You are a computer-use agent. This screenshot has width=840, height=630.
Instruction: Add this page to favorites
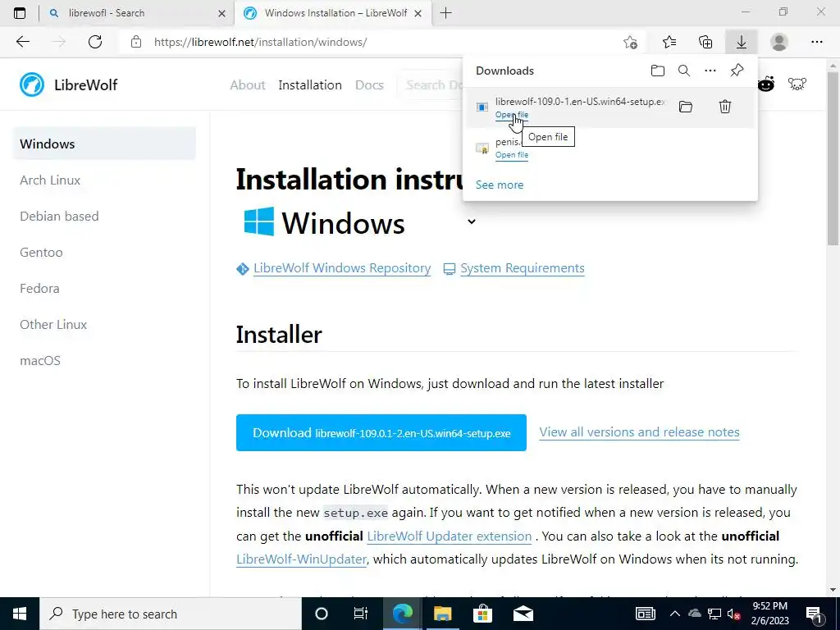(x=631, y=42)
